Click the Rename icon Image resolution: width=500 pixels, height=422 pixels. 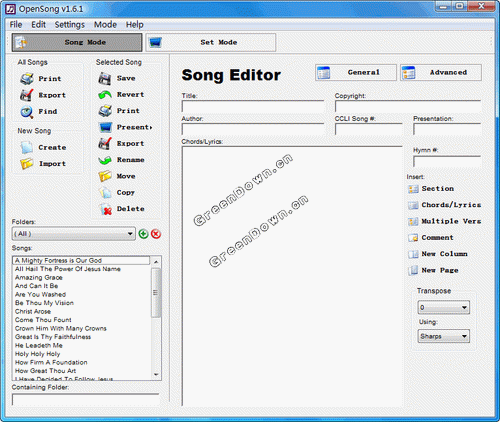(x=105, y=160)
